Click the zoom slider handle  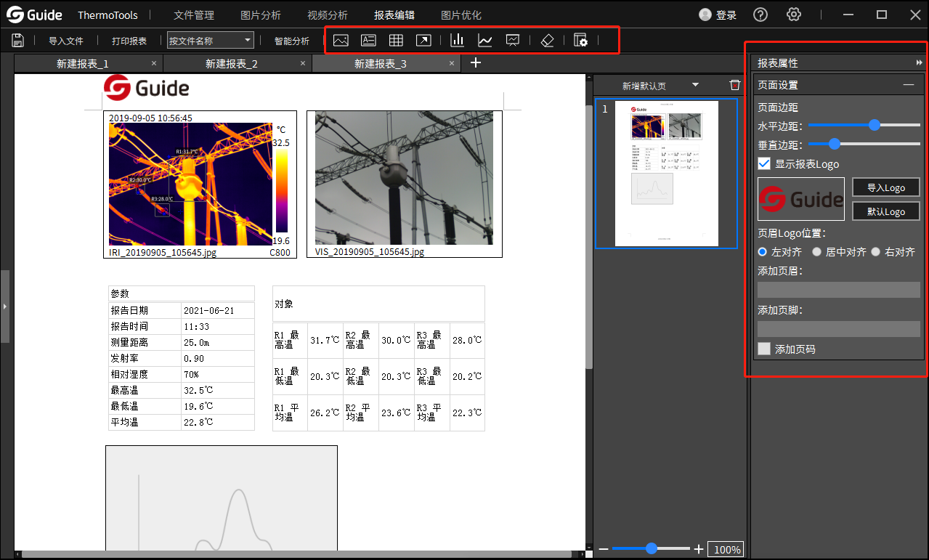point(652,548)
